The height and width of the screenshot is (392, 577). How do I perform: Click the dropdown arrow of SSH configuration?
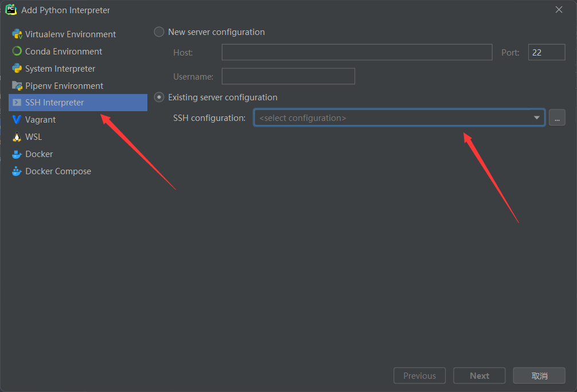[536, 117]
